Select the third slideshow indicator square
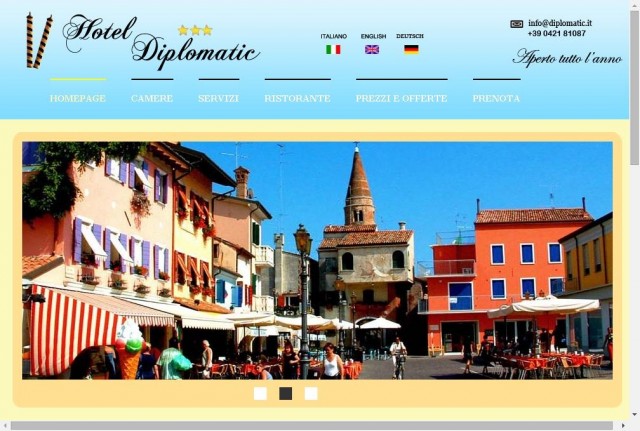Image resolution: width=640 pixels, height=431 pixels. [311, 393]
